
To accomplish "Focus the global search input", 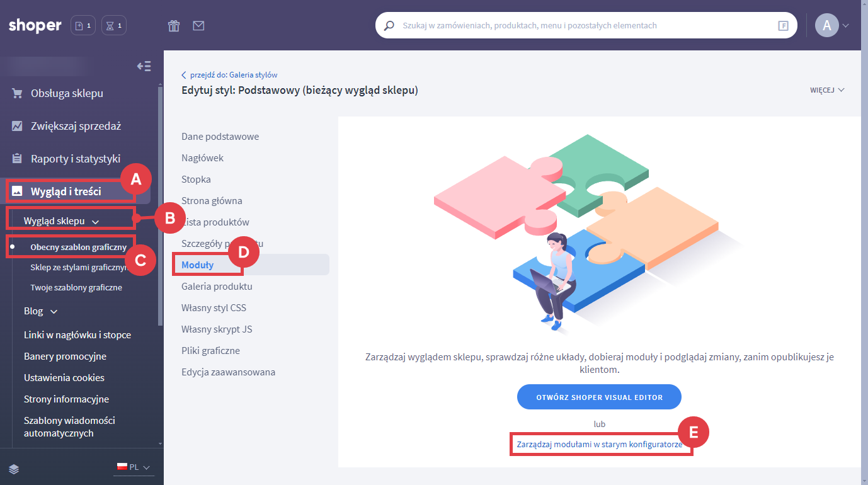I will point(586,26).
